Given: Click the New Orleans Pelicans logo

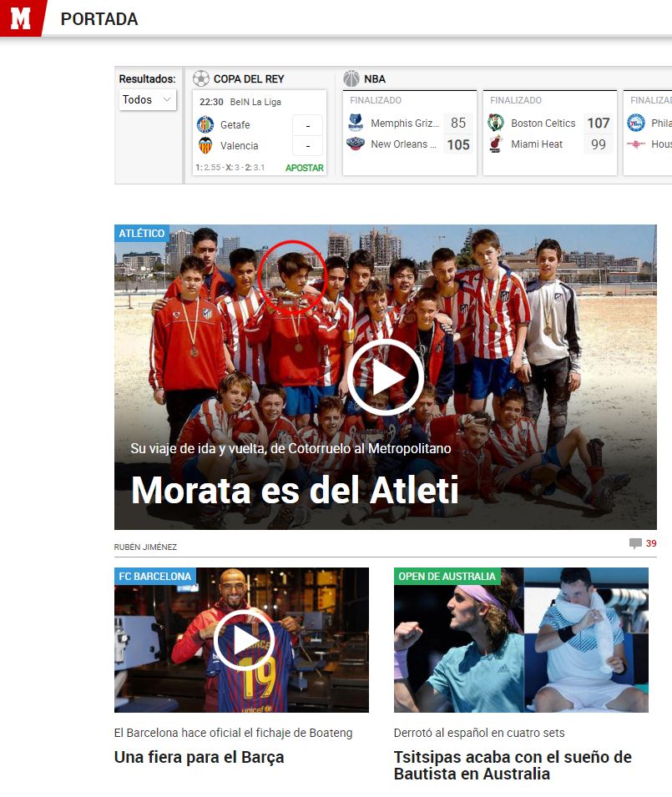Looking at the screenshot, I should (356, 144).
